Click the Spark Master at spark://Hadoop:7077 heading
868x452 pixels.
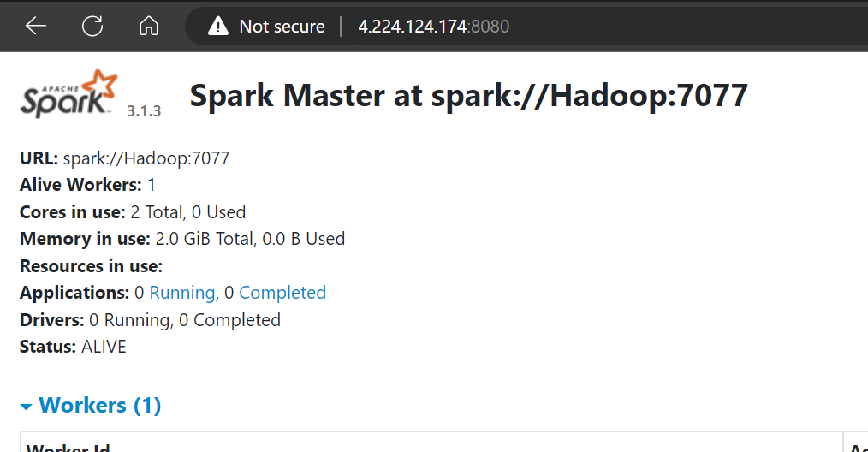point(468,95)
